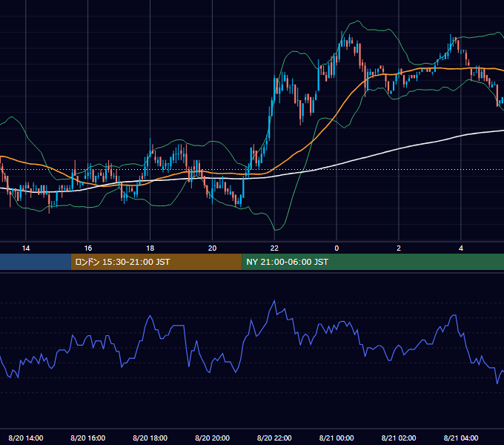Click the 16 hour label on price chart axis
Viewport: 504px width, 445px height.
click(87, 248)
